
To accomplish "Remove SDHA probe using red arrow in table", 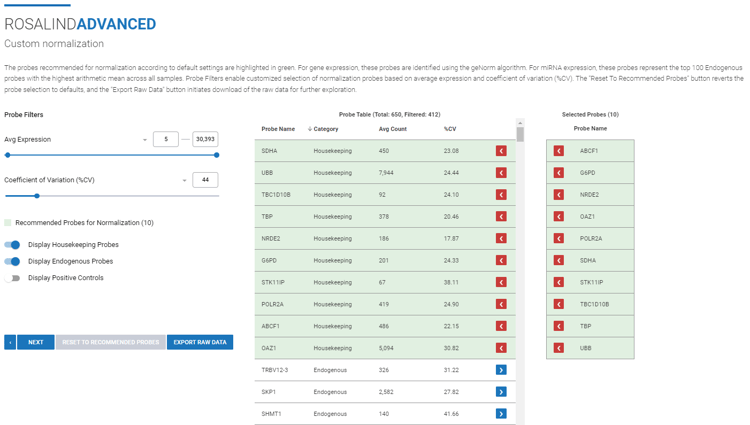I will [x=501, y=151].
